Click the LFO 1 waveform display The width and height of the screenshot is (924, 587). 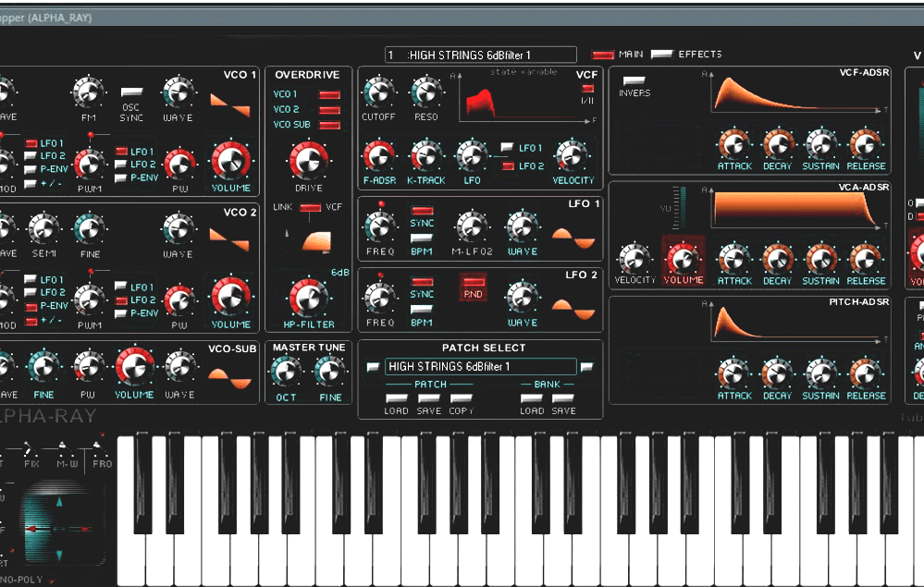pyautogui.click(x=573, y=238)
